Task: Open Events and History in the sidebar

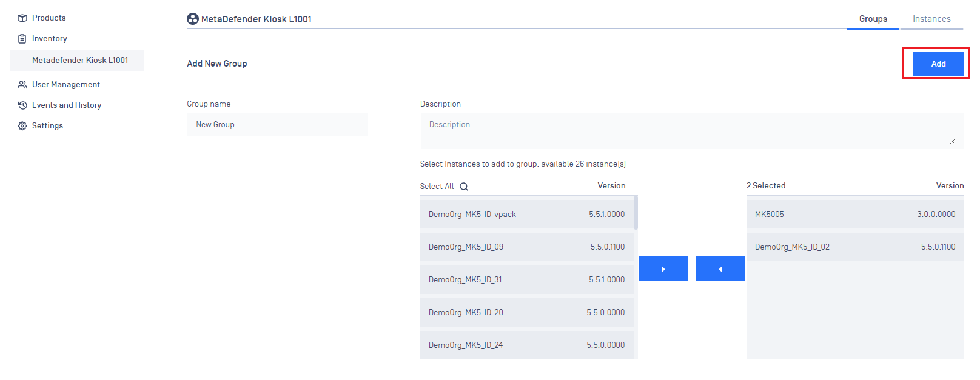Action: 67,105
